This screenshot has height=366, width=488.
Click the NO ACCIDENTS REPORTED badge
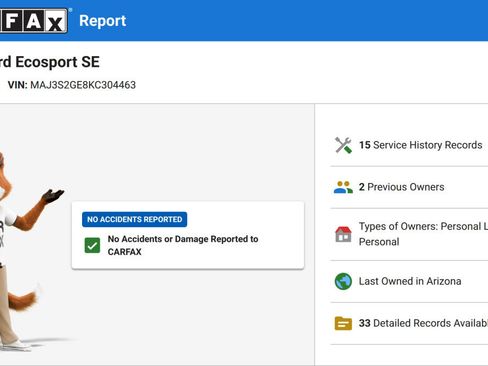pyautogui.click(x=134, y=219)
